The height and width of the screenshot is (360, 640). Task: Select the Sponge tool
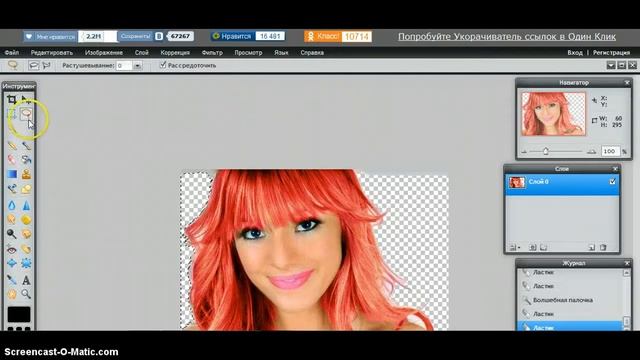[x=26, y=220]
